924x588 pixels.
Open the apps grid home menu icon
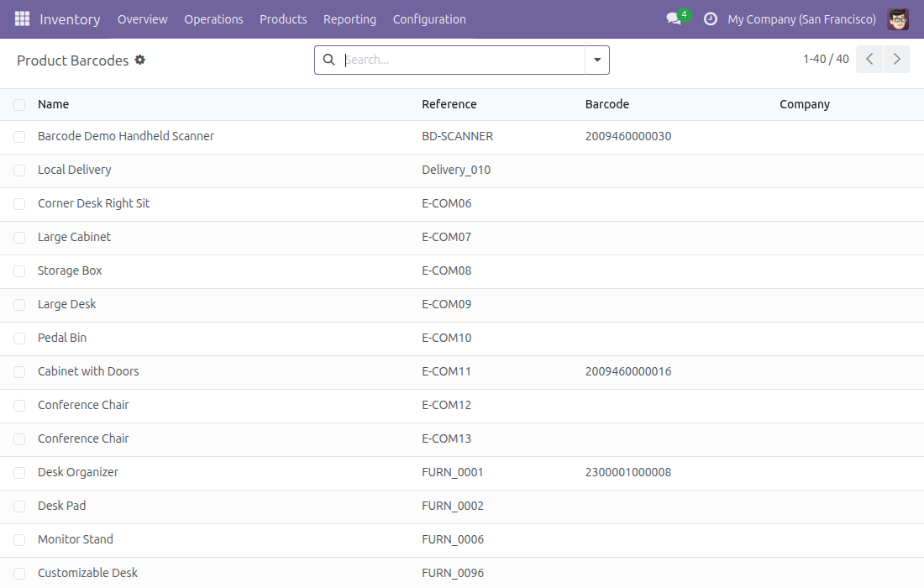[22, 18]
